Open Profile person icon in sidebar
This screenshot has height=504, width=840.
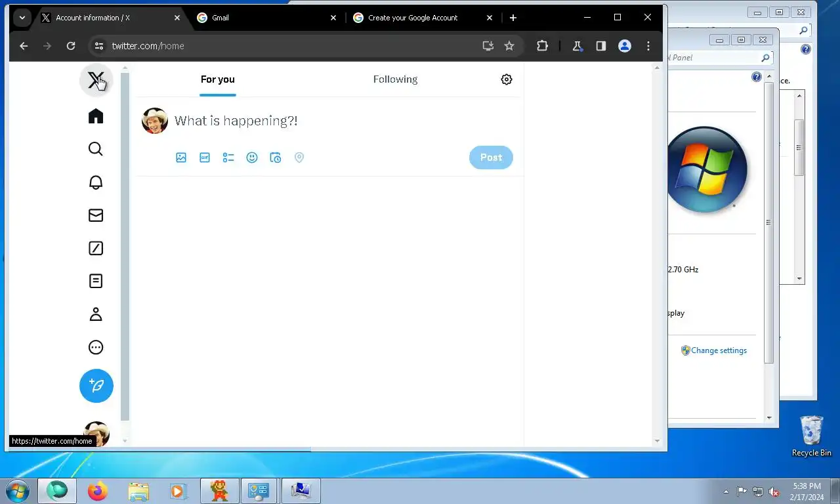[x=96, y=314]
